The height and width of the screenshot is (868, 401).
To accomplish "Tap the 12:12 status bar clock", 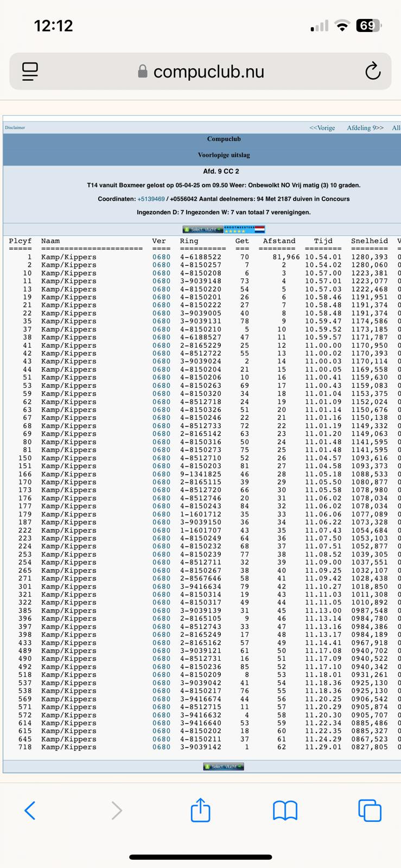I will click(x=53, y=25).
